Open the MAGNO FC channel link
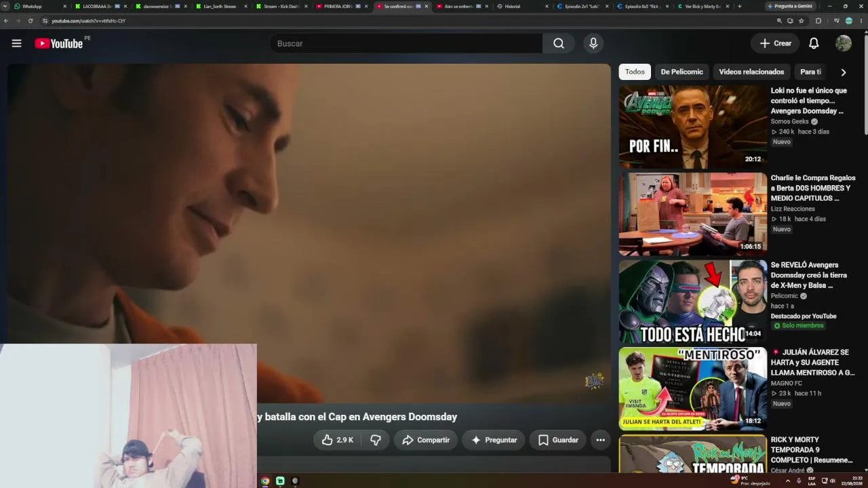Image resolution: width=868 pixels, height=488 pixels. click(787, 383)
